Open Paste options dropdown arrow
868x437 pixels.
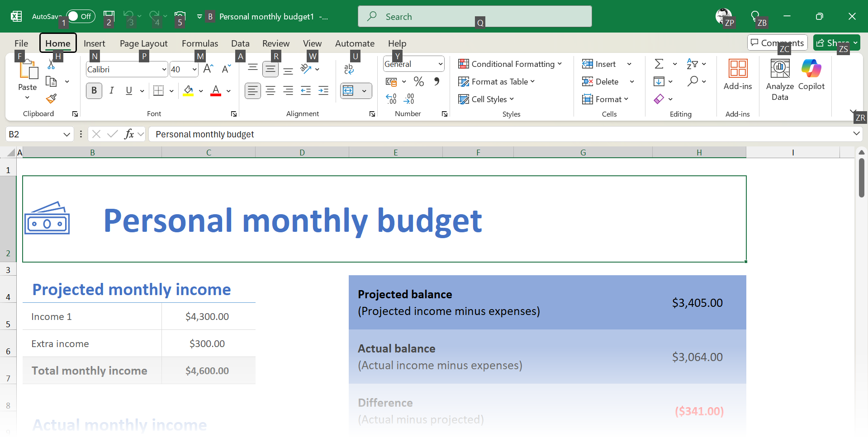(x=27, y=98)
